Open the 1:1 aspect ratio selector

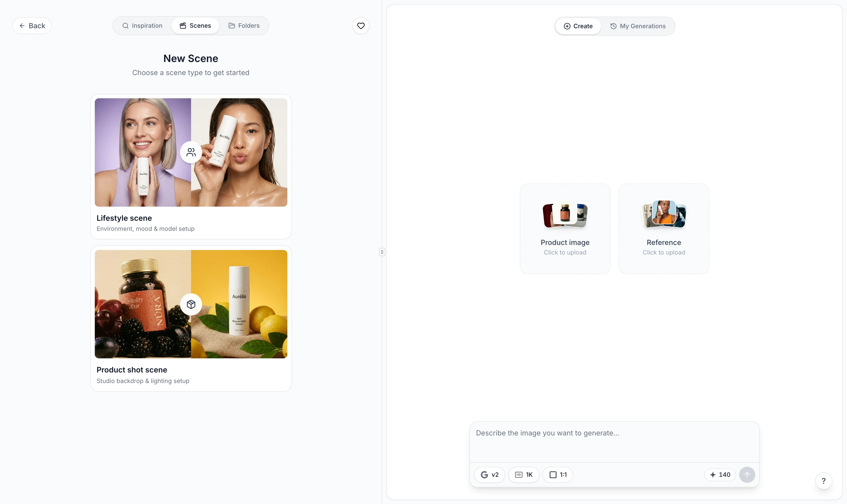(x=558, y=475)
